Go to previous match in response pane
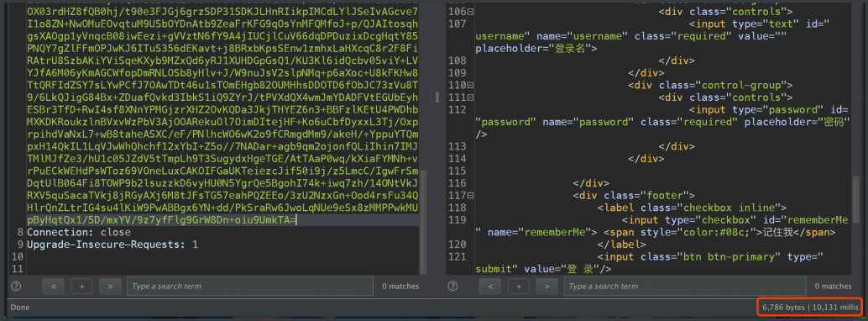868x321 pixels. tap(490, 286)
